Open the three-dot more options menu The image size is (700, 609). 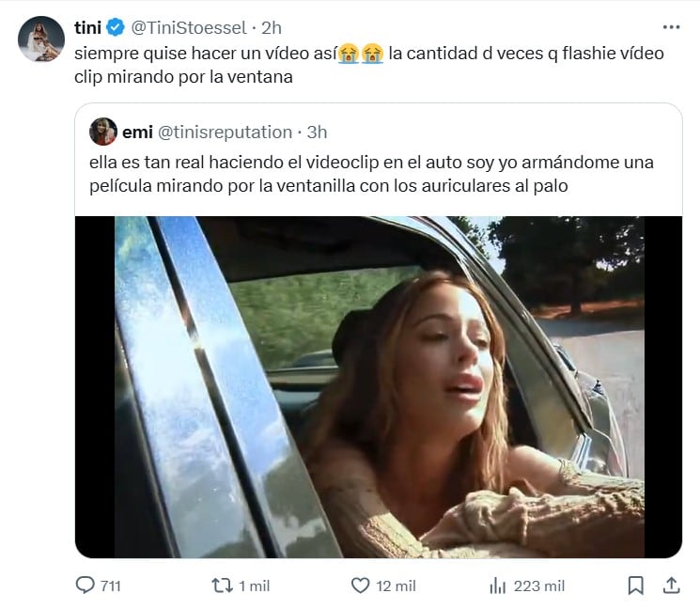click(671, 27)
